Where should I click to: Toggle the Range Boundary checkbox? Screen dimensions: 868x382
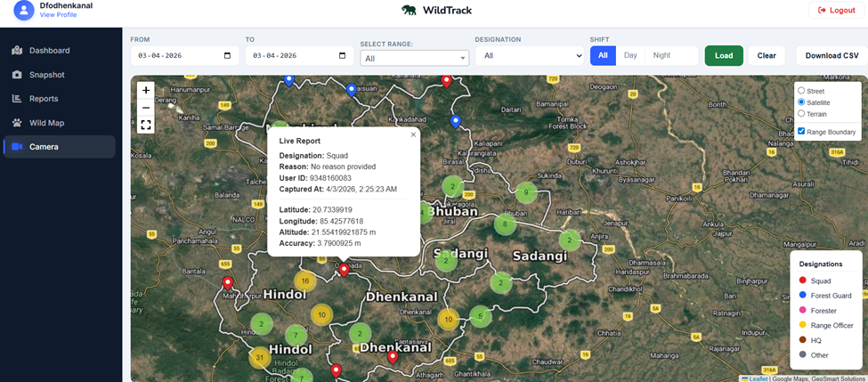pos(801,131)
